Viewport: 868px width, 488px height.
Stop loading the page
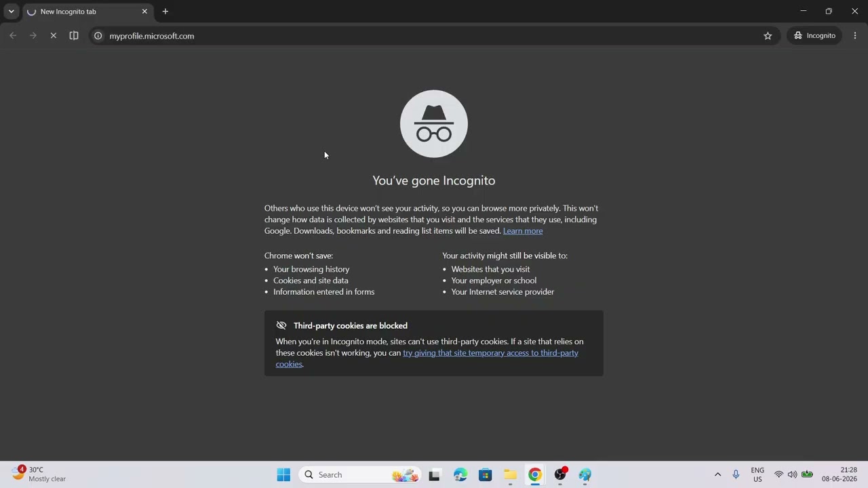[x=54, y=36]
